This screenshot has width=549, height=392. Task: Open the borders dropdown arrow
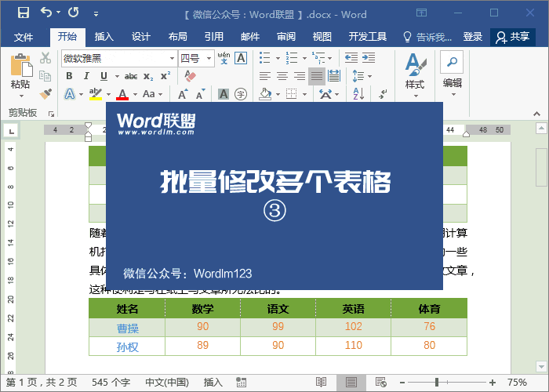click(304, 95)
